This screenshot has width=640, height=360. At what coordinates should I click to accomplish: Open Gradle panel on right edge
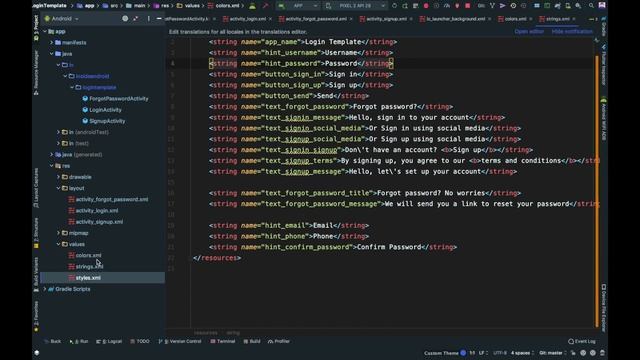(604, 27)
